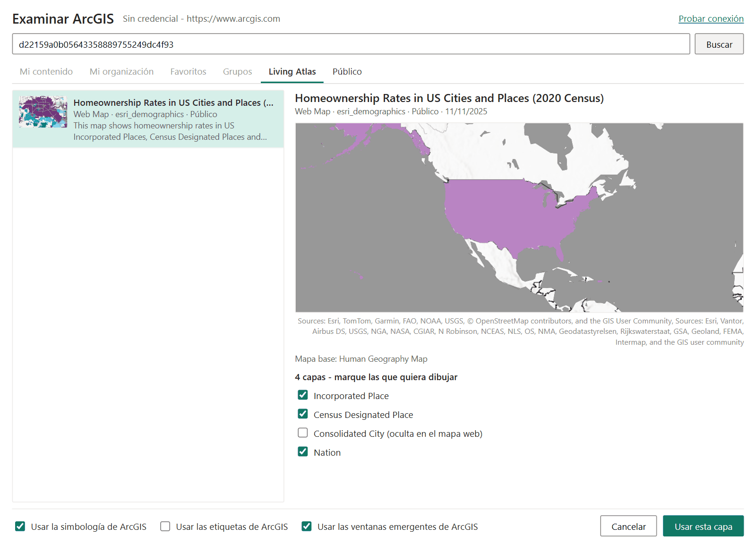Toggle the Incorporated Place layer checkbox
Viewport: 756px width, 544px height.
pos(303,395)
